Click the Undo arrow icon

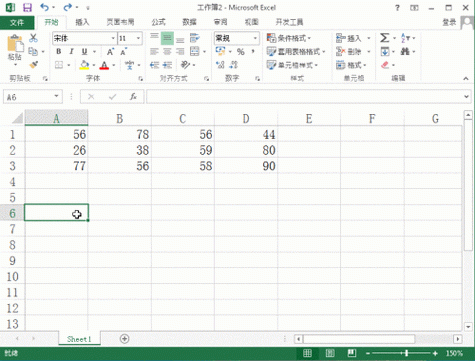click(45, 7)
